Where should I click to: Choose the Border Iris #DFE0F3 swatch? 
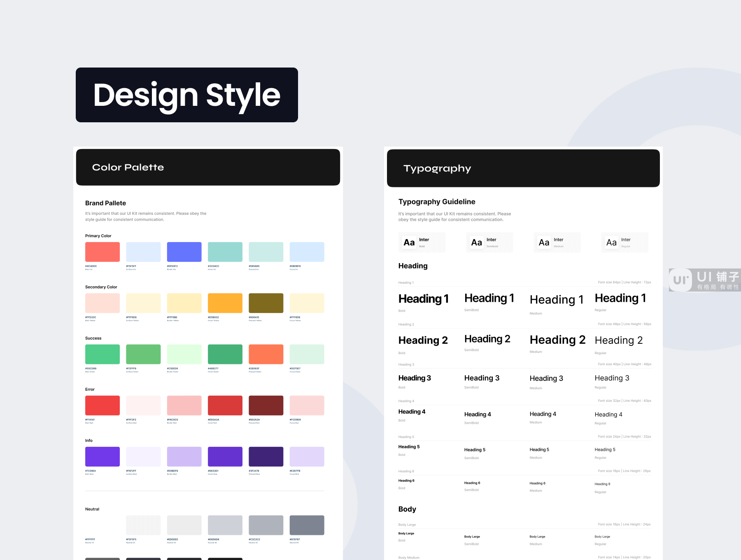pos(184,252)
